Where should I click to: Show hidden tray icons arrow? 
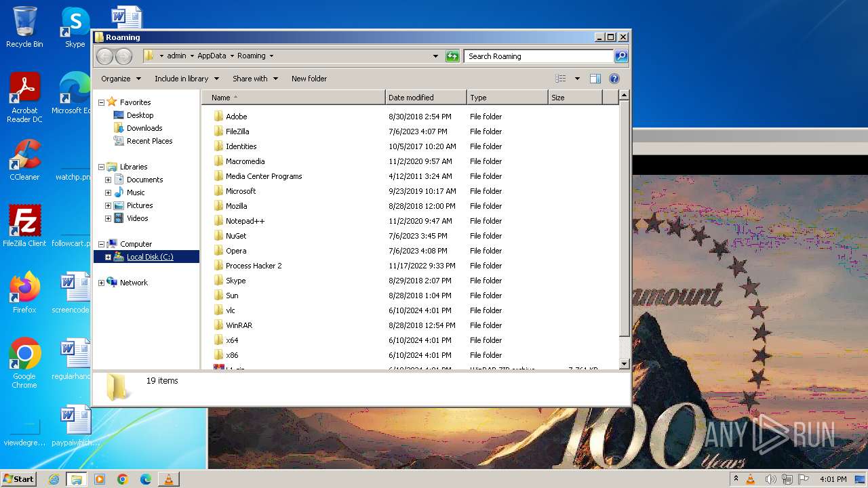[x=736, y=479]
